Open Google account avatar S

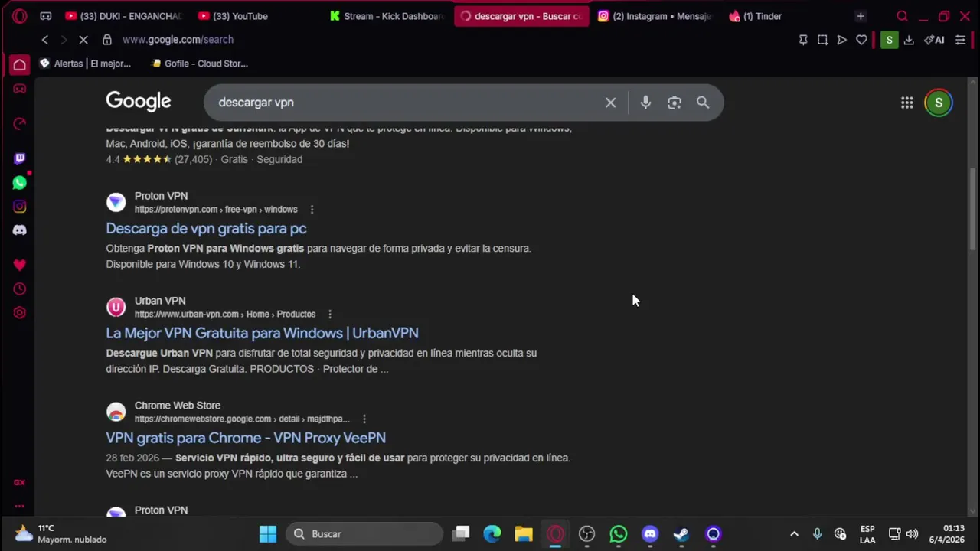[939, 103]
